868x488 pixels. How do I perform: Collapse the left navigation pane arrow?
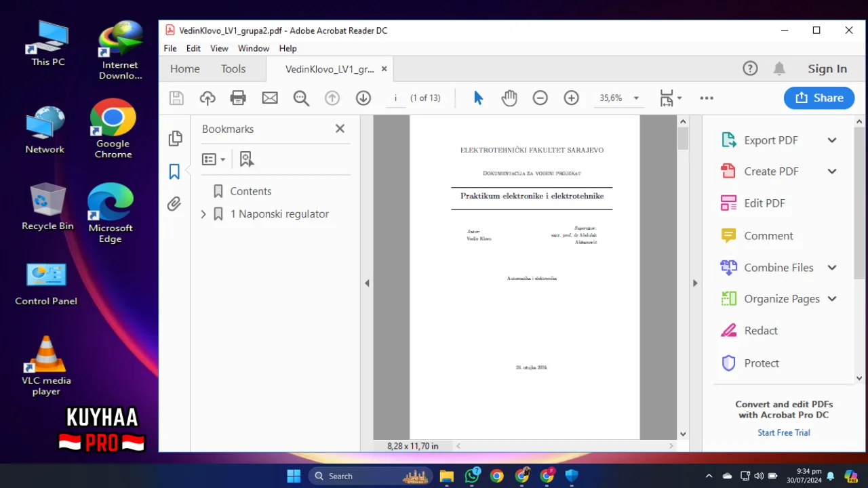[x=367, y=283]
